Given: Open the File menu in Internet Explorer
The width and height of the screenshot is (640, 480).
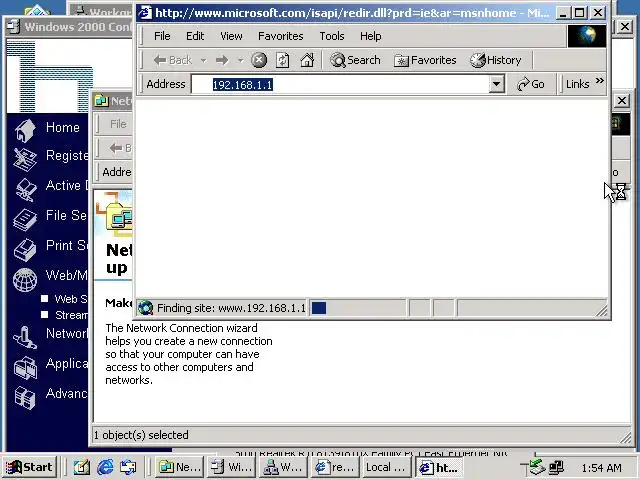Looking at the screenshot, I should (162, 36).
